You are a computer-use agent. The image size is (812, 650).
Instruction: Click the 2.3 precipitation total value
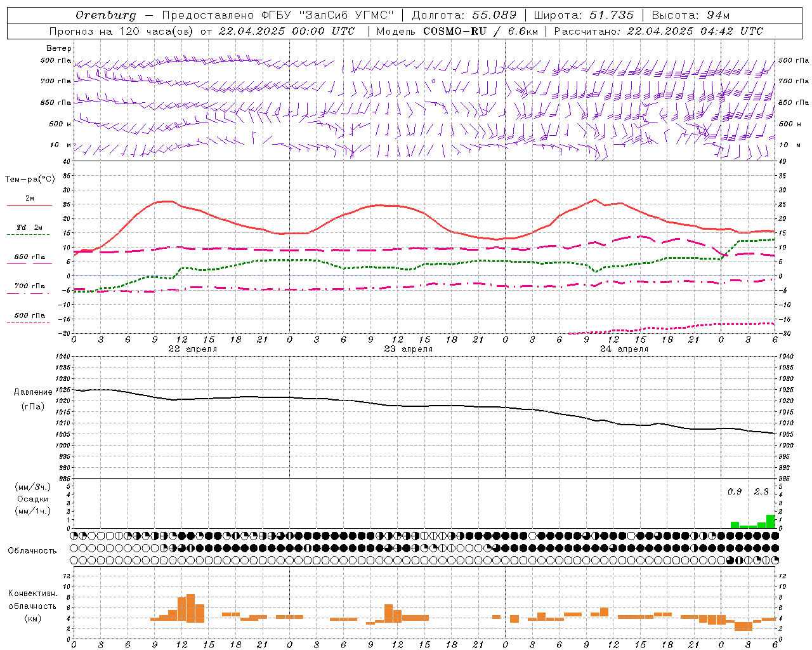(761, 491)
